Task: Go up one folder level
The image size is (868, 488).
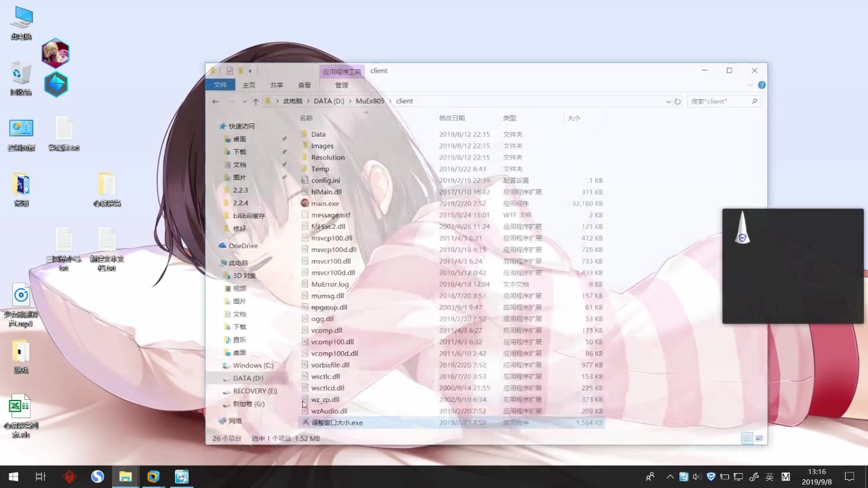Action: click(x=256, y=101)
